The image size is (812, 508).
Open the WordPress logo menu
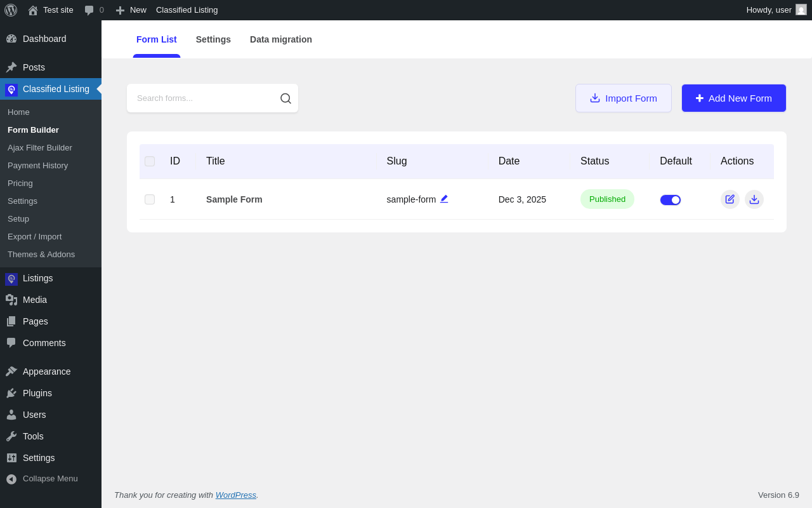[x=11, y=10]
